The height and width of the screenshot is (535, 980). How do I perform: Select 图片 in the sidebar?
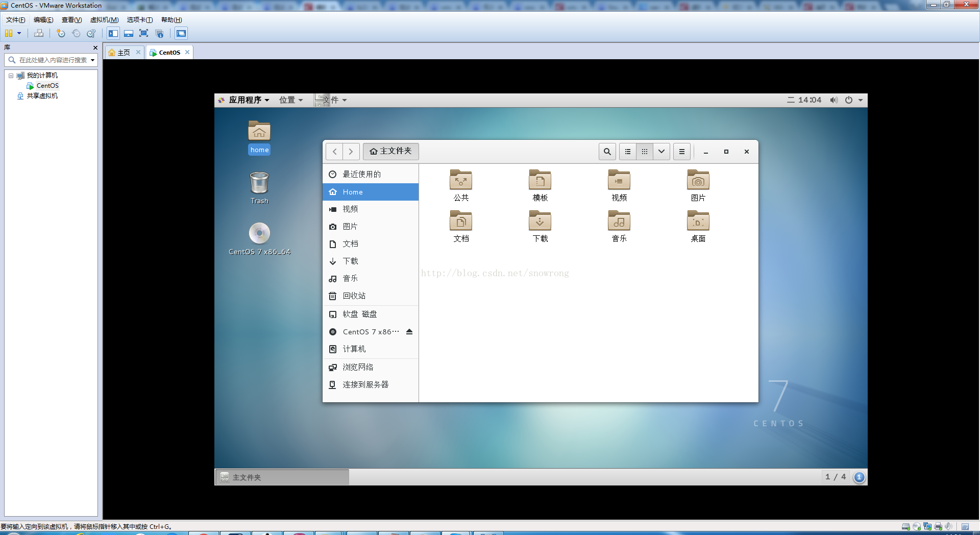371,227
